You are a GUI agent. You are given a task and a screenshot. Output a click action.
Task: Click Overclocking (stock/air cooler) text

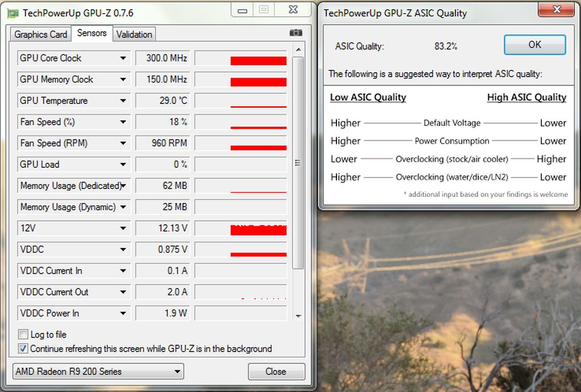(x=452, y=159)
